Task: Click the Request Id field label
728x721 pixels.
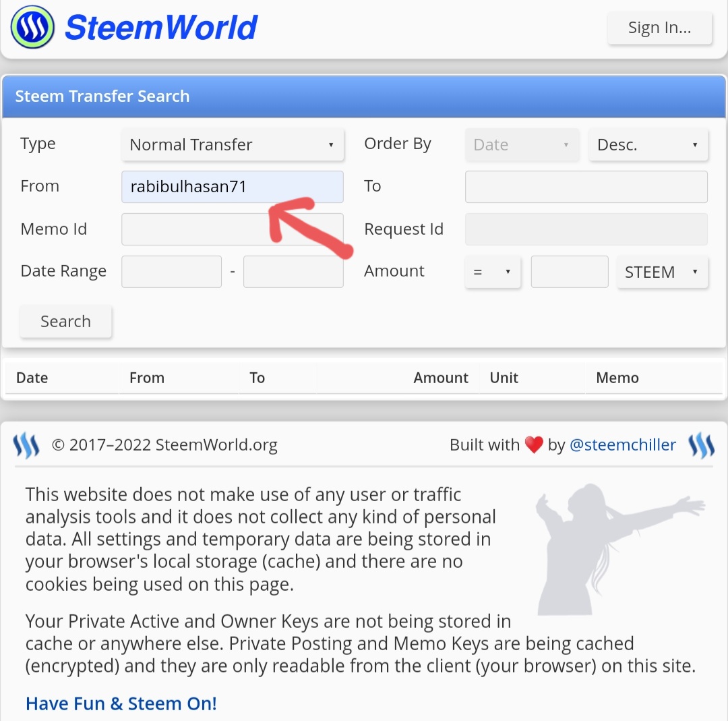Action: pos(404,229)
